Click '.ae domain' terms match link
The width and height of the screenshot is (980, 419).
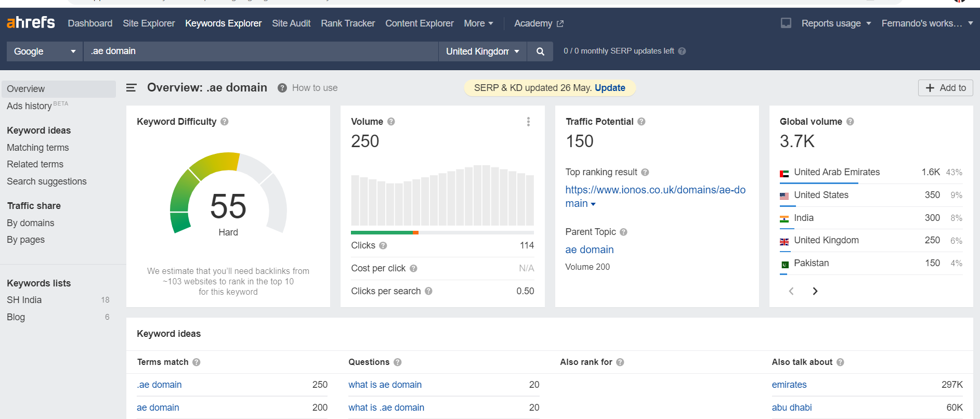click(159, 385)
